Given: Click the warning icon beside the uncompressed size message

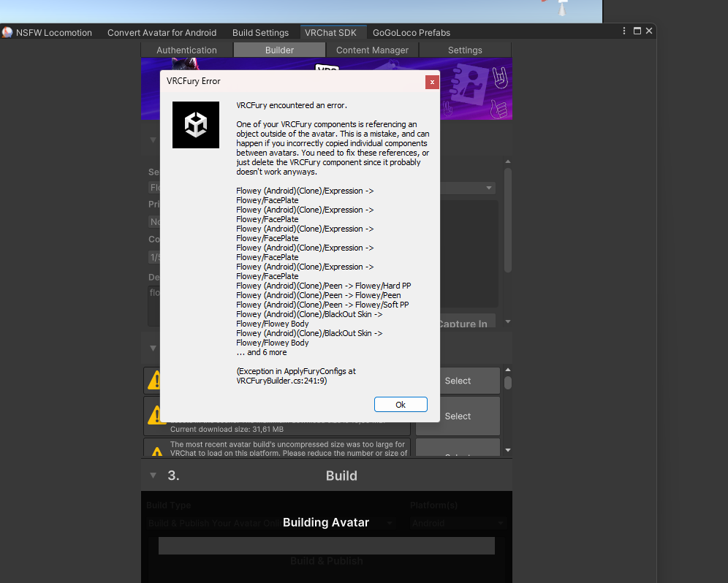Looking at the screenshot, I should [157, 451].
